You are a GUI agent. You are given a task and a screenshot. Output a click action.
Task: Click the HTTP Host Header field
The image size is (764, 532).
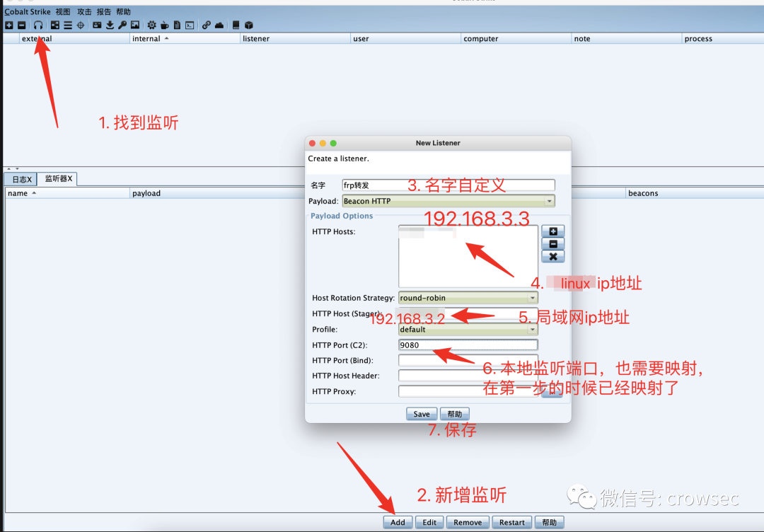tap(468, 376)
